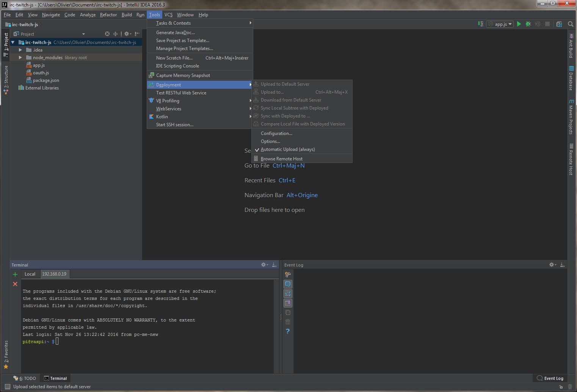The width and height of the screenshot is (577, 392).
Task: Click the Terminal tool window button
Action: 55,378
